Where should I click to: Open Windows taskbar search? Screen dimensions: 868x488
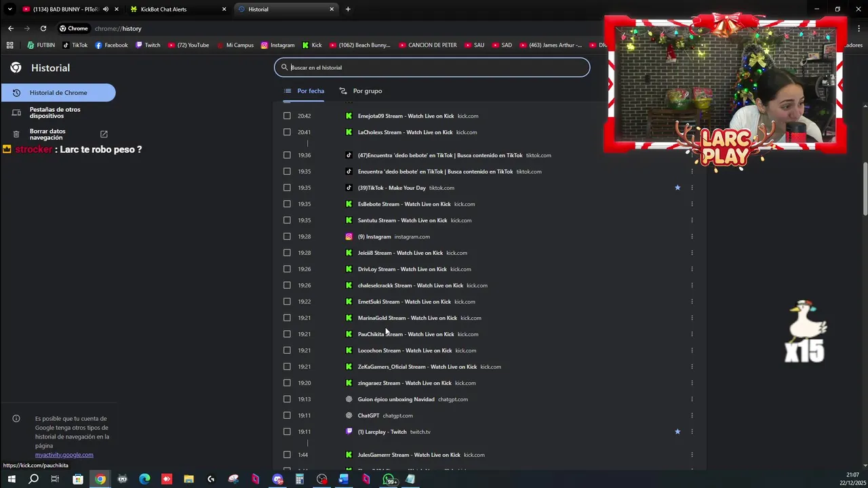coord(33,479)
